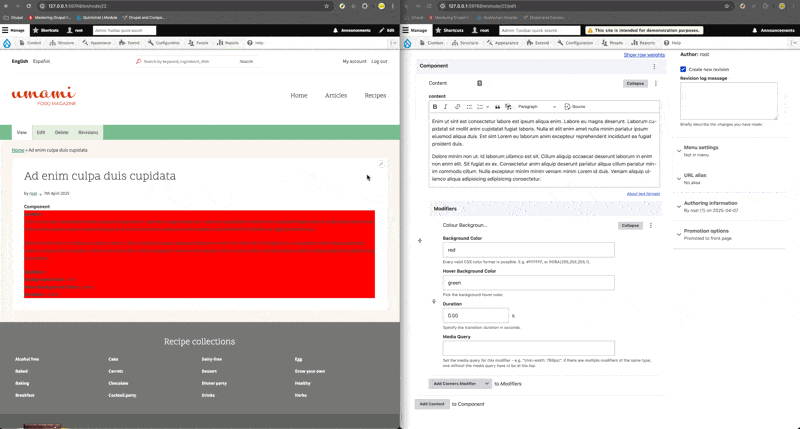
Task: Open the Recipes menu on the Umami site
Action: pos(375,96)
